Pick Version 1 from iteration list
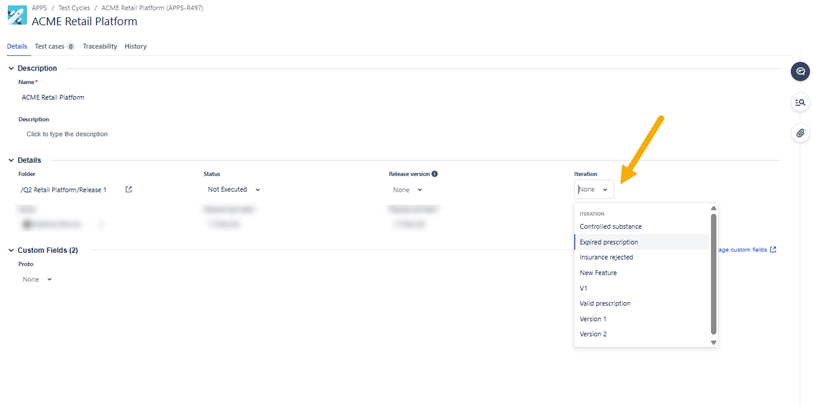The width and height of the screenshot is (813, 406). (x=642, y=319)
